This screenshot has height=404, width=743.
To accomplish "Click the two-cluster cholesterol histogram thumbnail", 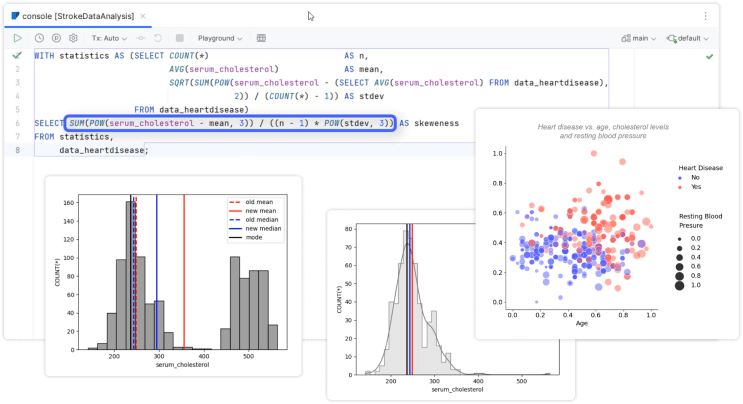I will pyautogui.click(x=173, y=275).
